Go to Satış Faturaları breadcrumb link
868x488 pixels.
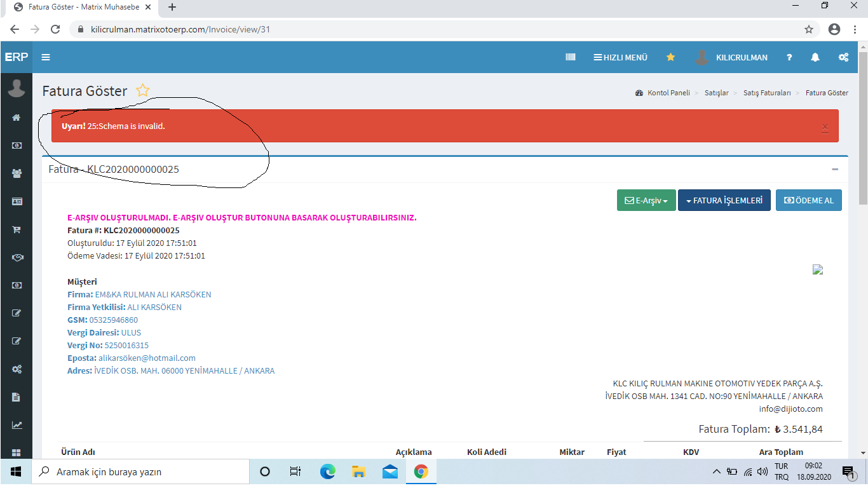(767, 93)
